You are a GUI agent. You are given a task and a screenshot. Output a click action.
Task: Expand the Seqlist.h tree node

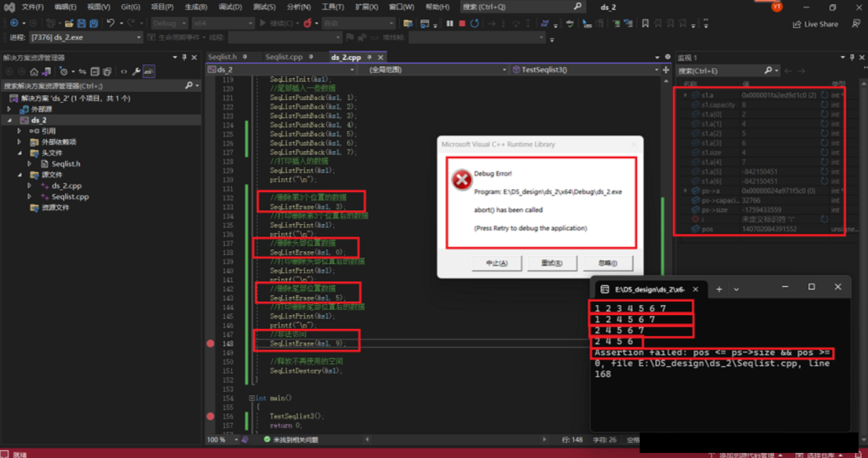click(x=29, y=164)
